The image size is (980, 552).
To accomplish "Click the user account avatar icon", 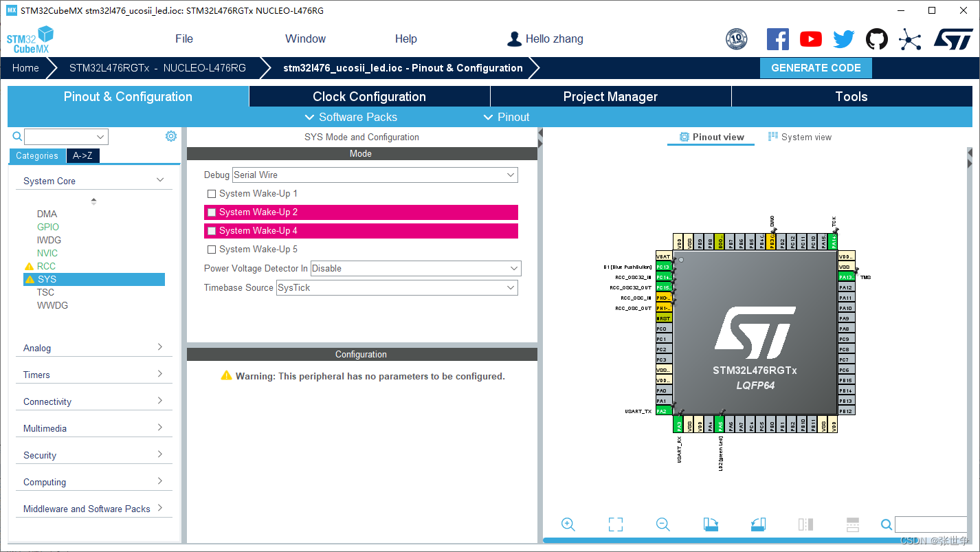I will click(514, 39).
